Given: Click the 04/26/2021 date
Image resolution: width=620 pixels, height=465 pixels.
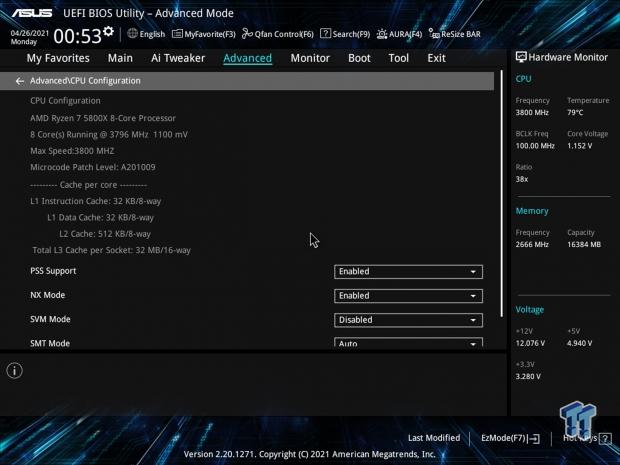Looking at the screenshot, I should coord(30,33).
